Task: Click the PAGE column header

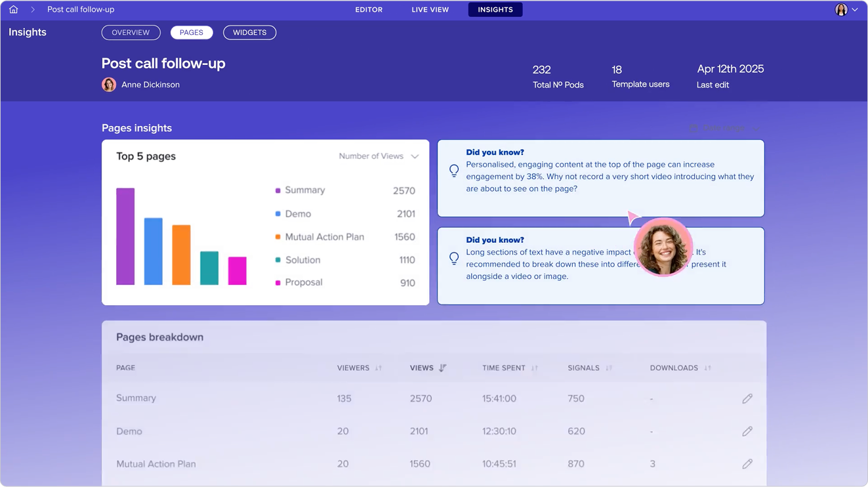Action: coord(126,368)
